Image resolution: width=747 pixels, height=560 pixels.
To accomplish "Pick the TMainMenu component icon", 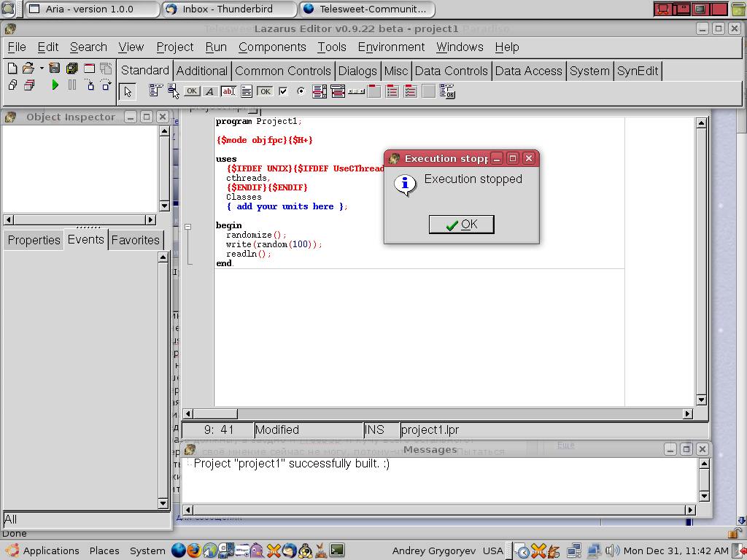I will [x=155, y=91].
